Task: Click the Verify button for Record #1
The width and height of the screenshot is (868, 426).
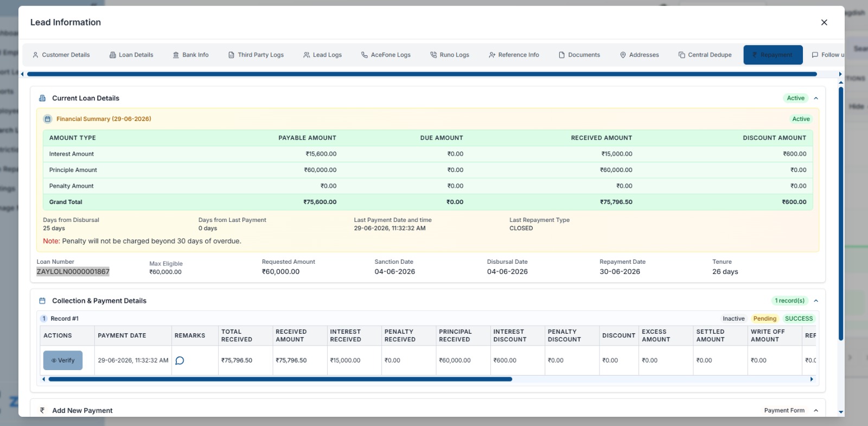Action: (x=63, y=360)
